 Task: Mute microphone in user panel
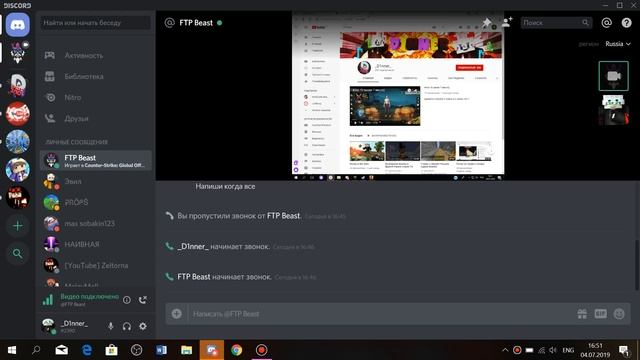tap(111, 326)
